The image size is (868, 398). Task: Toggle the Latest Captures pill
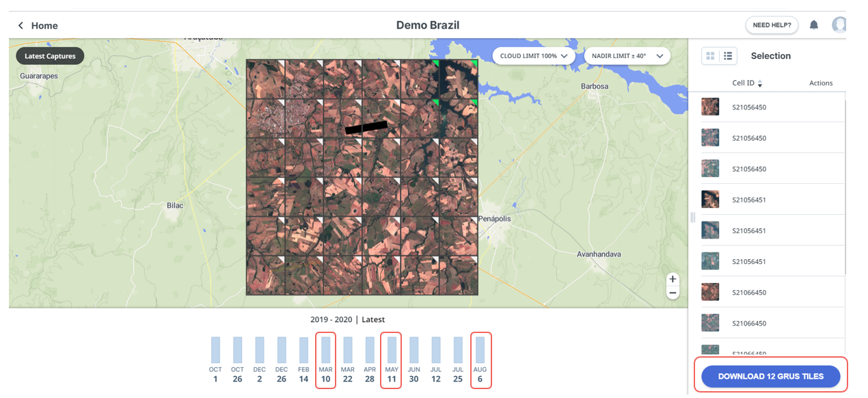coord(50,56)
